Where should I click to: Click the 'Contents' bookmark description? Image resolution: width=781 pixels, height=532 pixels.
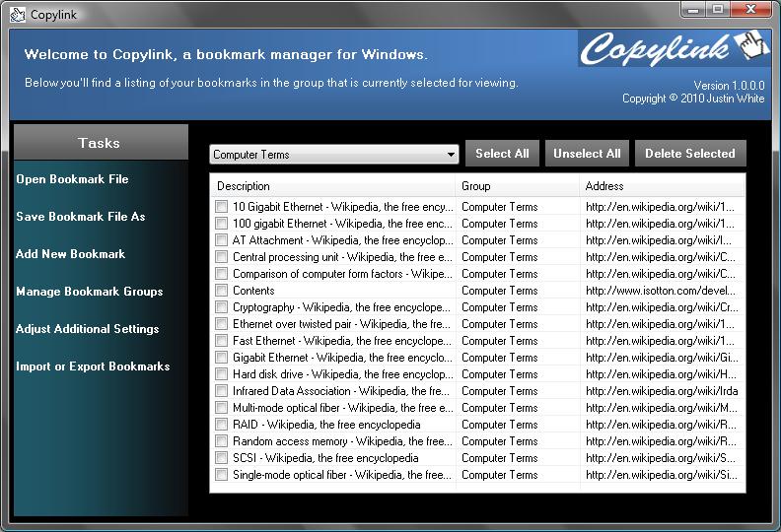pos(253,290)
